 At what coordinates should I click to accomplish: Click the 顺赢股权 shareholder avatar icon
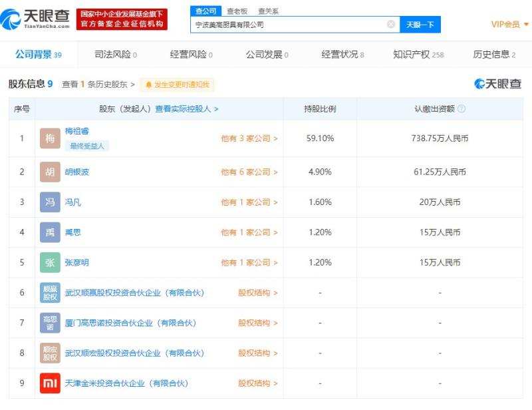[x=49, y=292]
